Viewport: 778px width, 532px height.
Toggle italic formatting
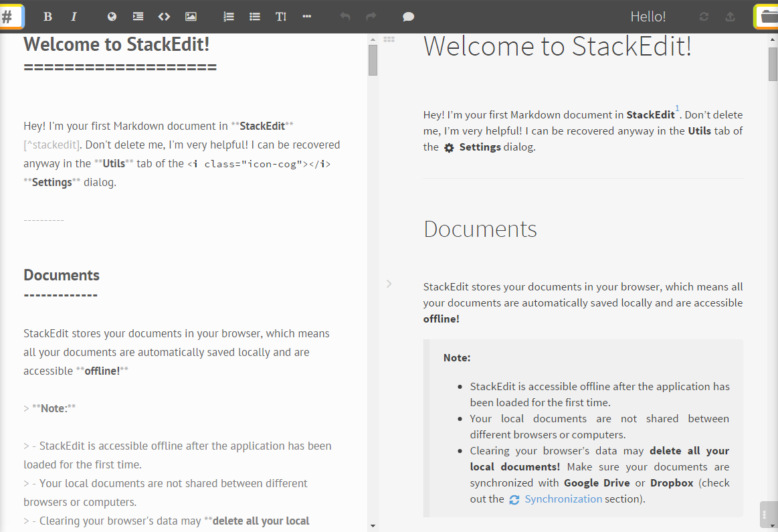(x=74, y=16)
